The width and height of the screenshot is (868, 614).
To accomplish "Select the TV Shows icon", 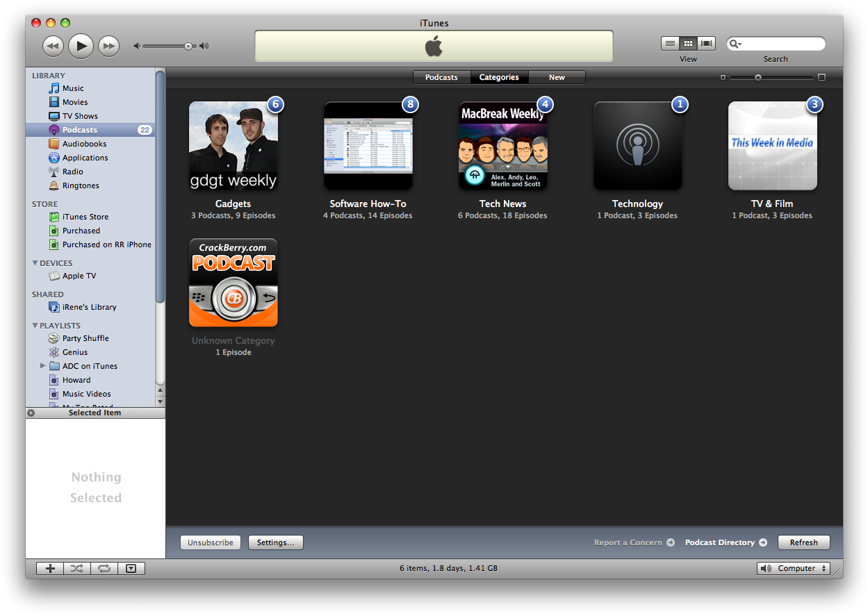I will tap(54, 116).
